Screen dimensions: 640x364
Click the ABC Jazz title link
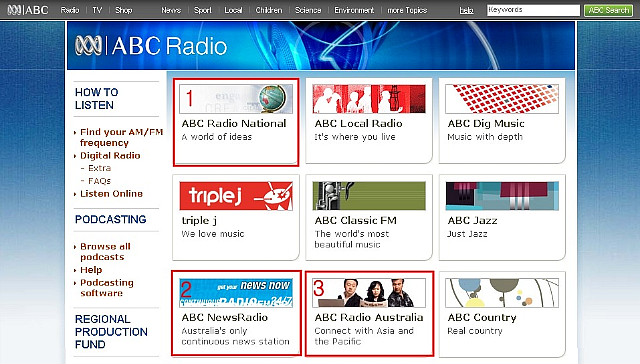(472, 220)
